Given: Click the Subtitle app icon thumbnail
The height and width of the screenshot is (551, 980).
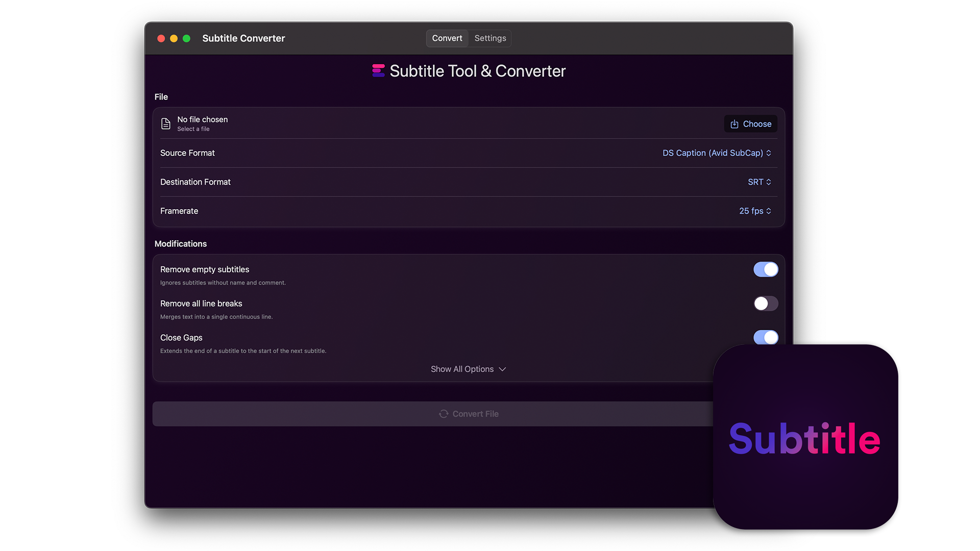Looking at the screenshot, I should 805,437.
